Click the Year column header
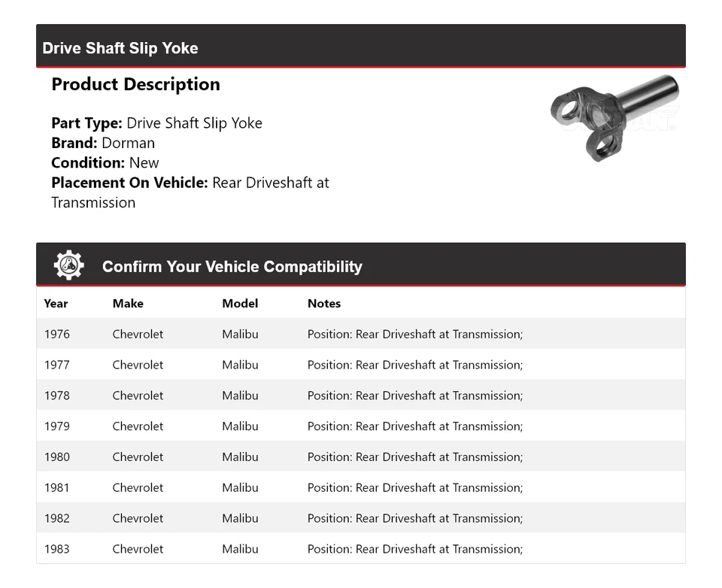The image size is (722, 588). 56,304
